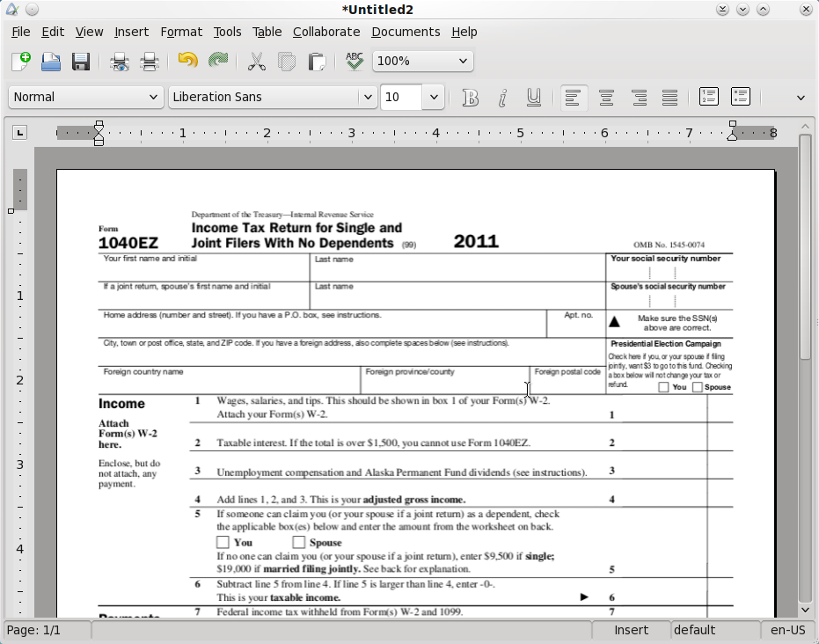Copy selection with the copy icon
This screenshot has height=644, width=819.
point(286,62)
